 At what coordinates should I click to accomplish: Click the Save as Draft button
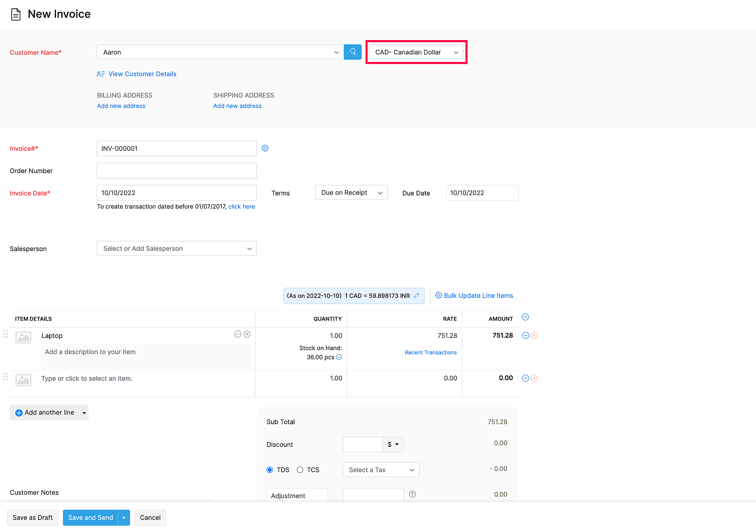coord(33,518)
